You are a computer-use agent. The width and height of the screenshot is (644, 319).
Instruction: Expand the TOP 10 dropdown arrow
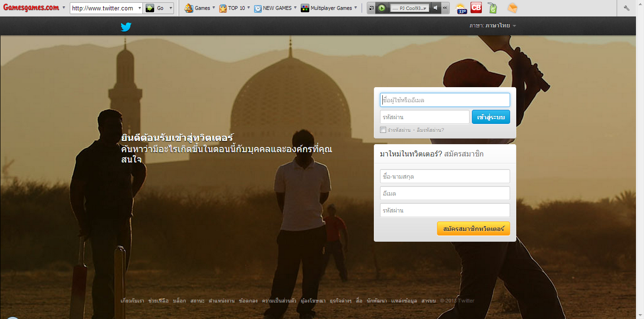[248, 8]
